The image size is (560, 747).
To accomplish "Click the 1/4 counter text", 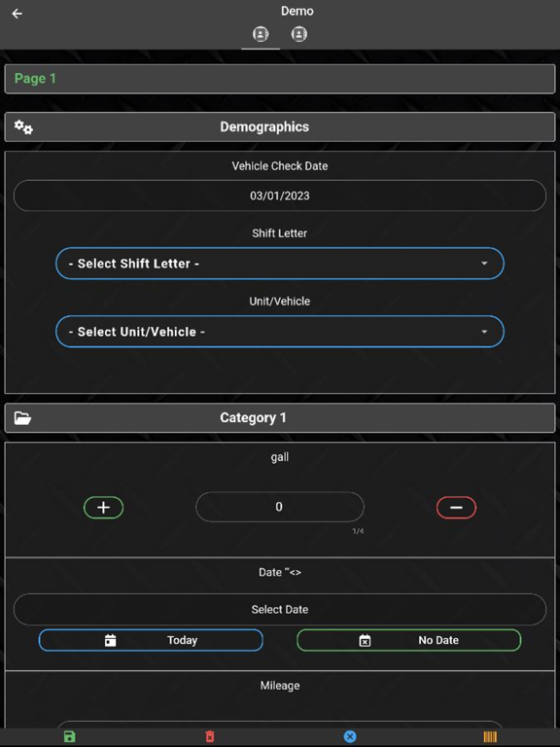I will 358,531.
